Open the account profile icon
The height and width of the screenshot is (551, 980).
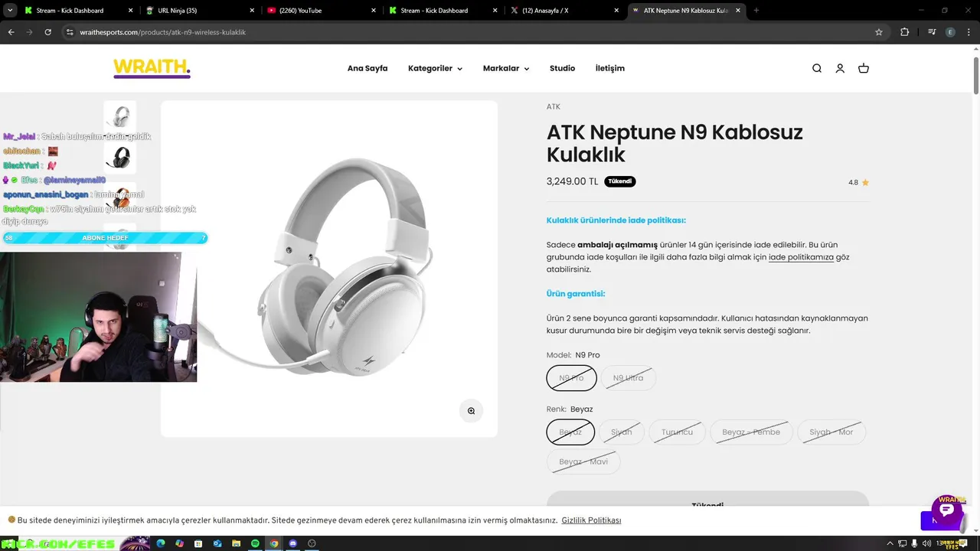pos(840,68)
